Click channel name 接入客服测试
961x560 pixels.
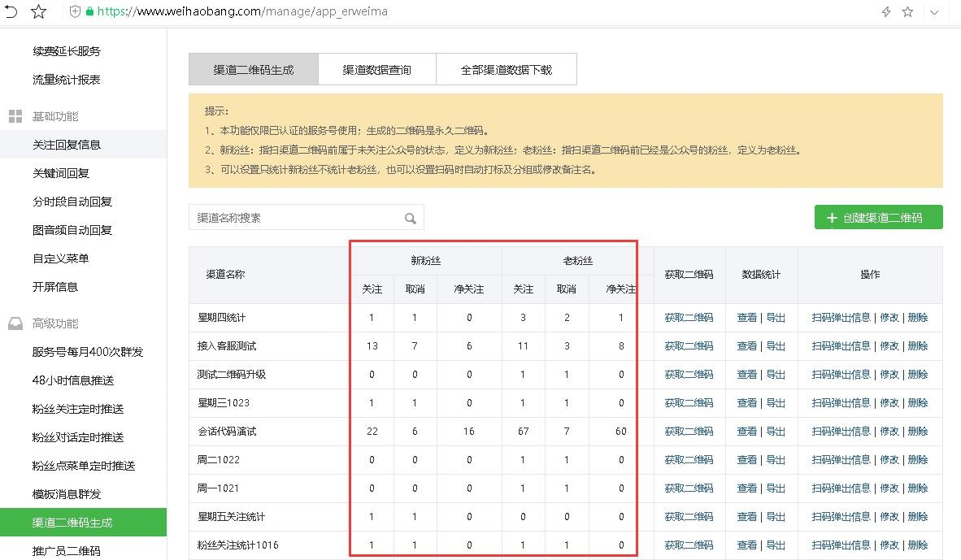point(227,346)
